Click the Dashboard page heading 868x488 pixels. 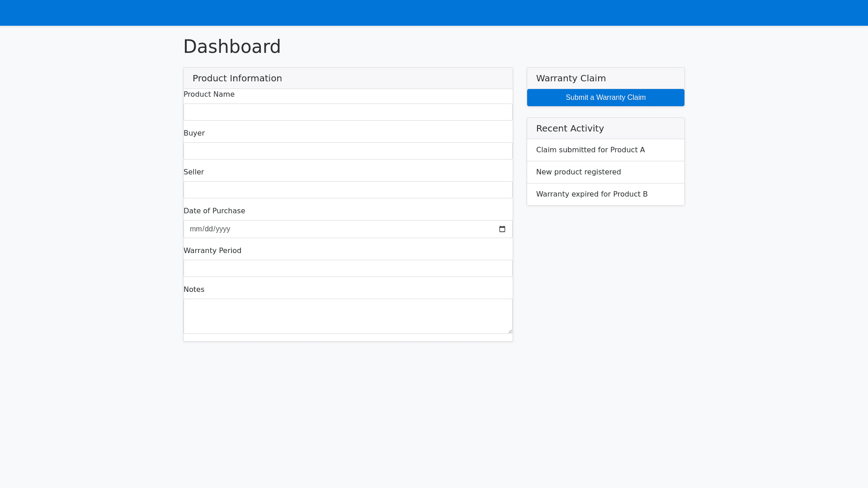coord(232,47)
